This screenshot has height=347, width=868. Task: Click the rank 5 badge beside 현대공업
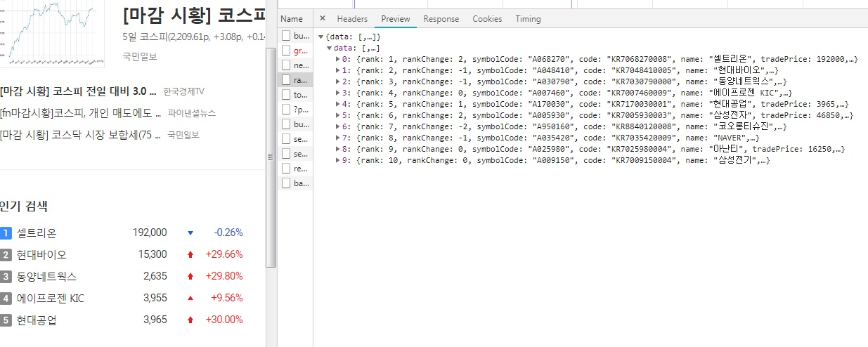[x=6, y=320]
